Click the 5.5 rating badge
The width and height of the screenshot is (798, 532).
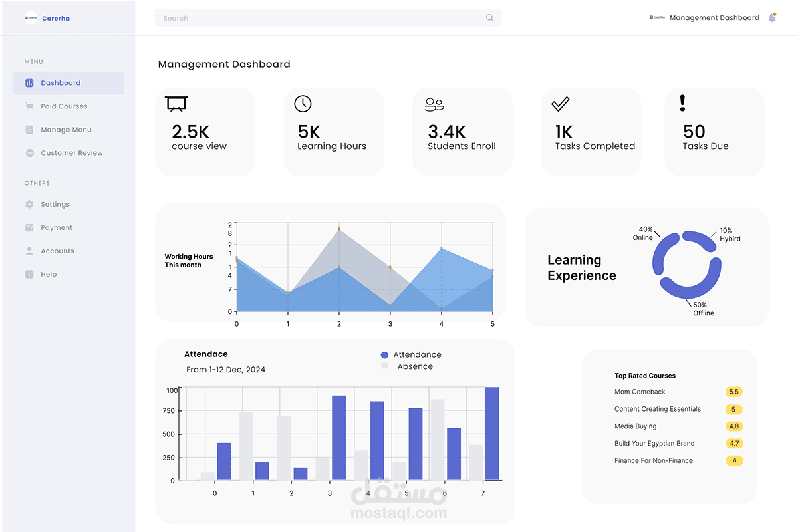tap(734, 392)
